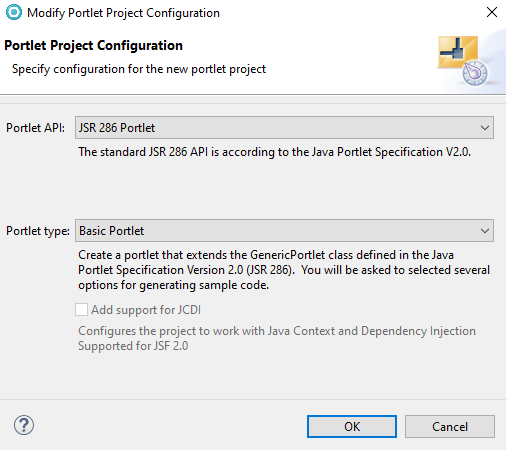Click the Portlet Project Configuration heading

click(x=93, y=46)
